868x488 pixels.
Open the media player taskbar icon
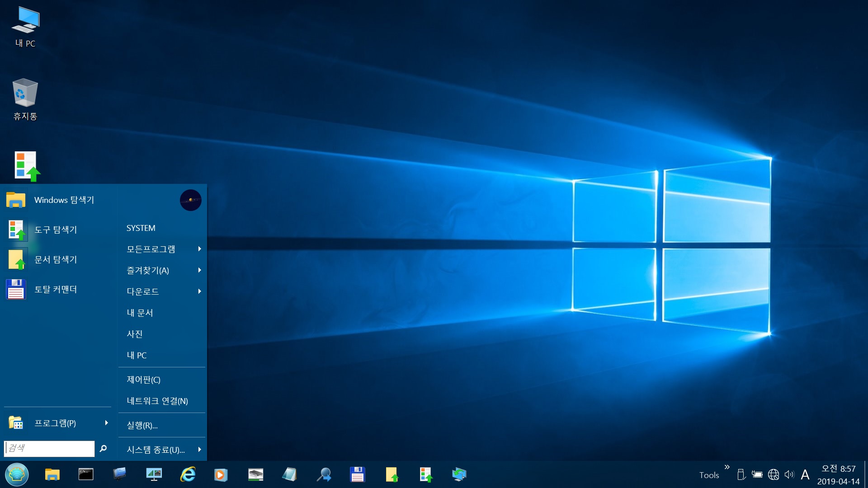click(x=221, y=474)
